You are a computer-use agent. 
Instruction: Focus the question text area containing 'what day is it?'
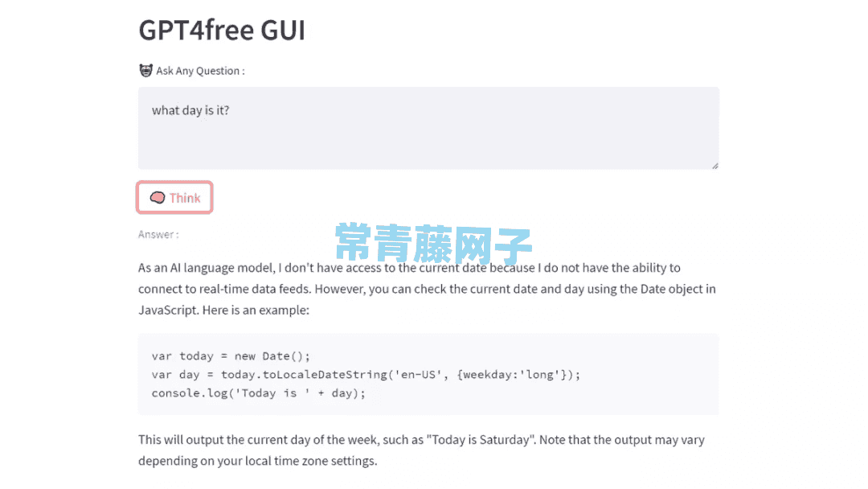click(x=428, y=128)
